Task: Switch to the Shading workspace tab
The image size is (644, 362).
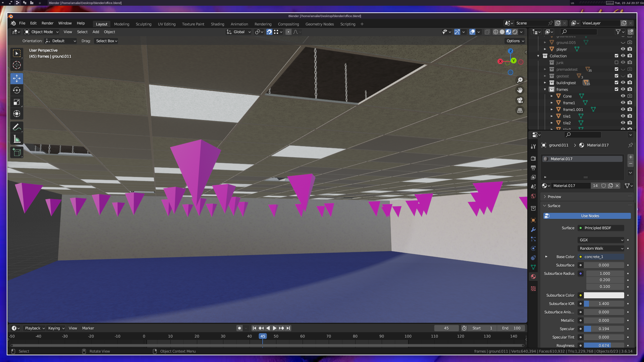Action: (x=217, y=24)
